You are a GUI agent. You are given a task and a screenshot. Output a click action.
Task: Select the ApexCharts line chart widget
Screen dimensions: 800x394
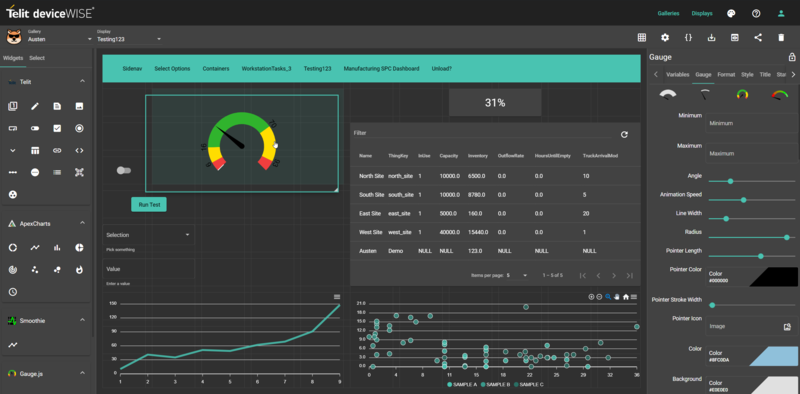pos(35,248)
